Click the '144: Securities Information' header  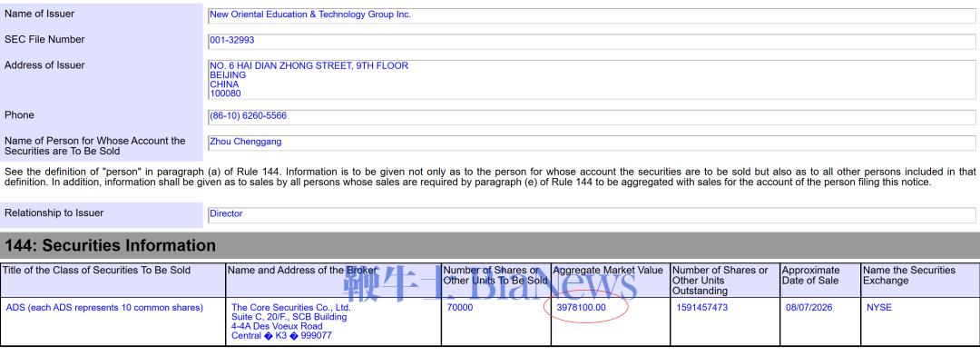pos(110,245)
